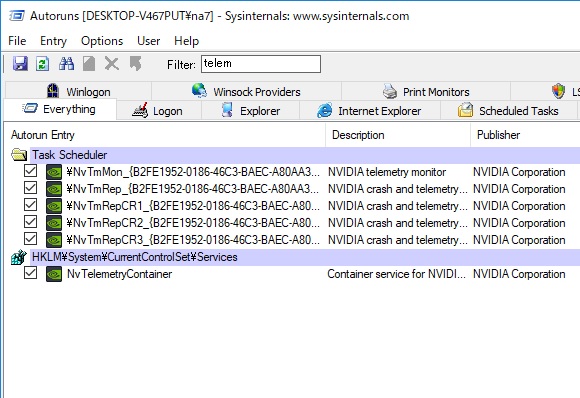This screenshot has height=398, width=580.
Task: Click the NVIDIA icon beside NvTmRepCR1 entry
Action: click(x=54, y=206)
